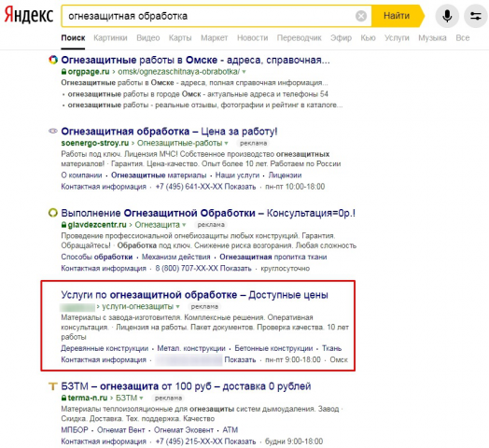This screenshot has width=489, height=448.
Task: Open the 'Деревянные конструкции' sitelink
Action: coord(105,348)
